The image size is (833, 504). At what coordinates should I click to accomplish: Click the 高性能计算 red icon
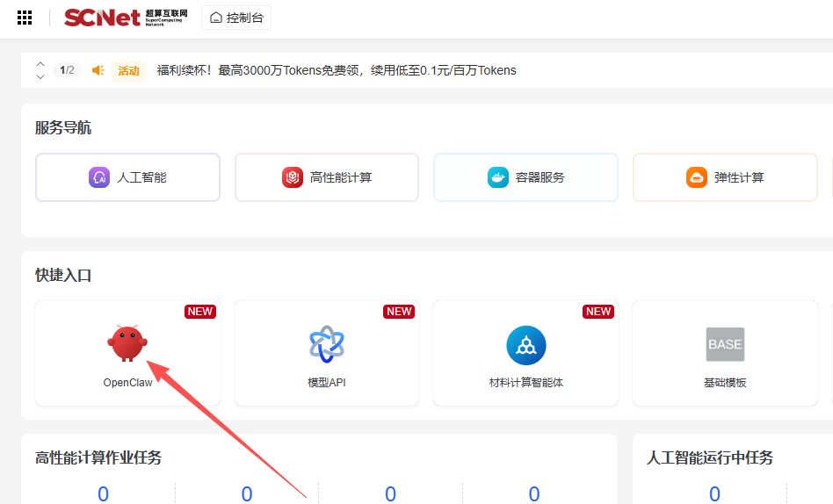(x=293, y=177)
